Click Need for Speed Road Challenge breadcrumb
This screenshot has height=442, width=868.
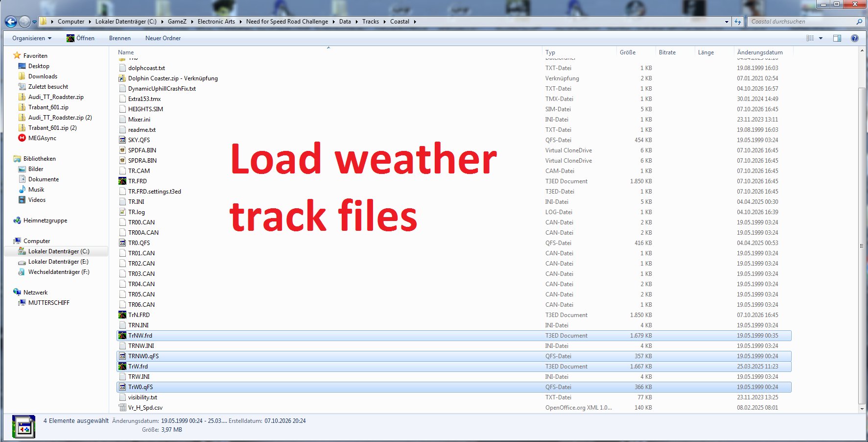(x=287, y=22)
